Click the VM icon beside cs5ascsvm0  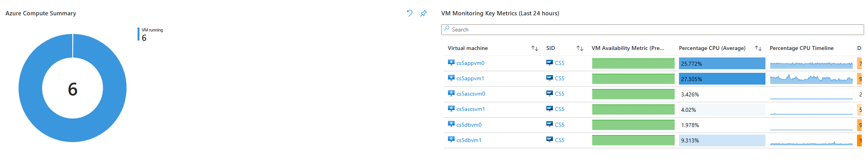451,93
